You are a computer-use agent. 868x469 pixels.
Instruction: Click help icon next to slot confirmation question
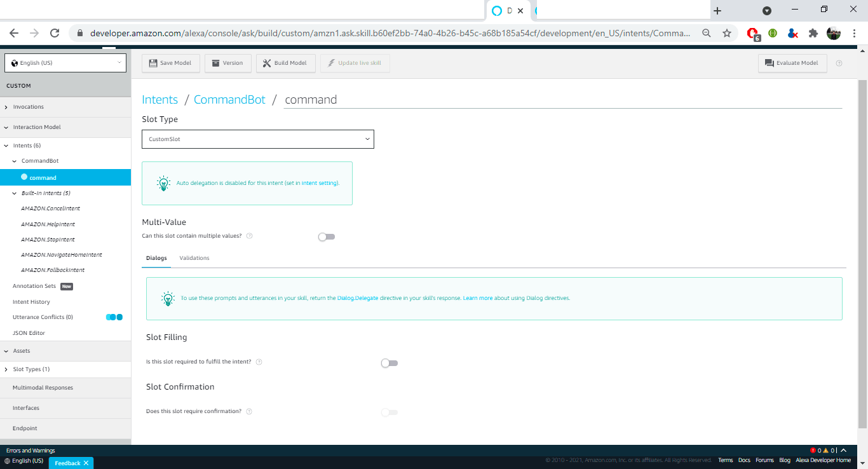click(x=249, y=411)
